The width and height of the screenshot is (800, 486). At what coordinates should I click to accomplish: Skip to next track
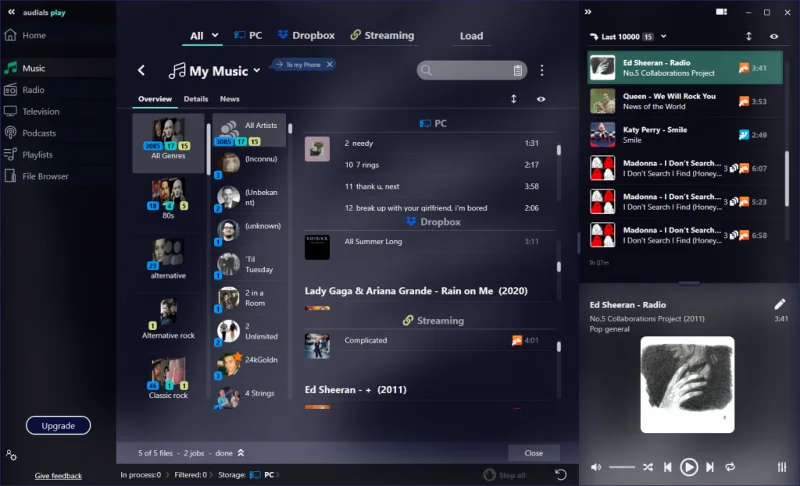point(710,467)
